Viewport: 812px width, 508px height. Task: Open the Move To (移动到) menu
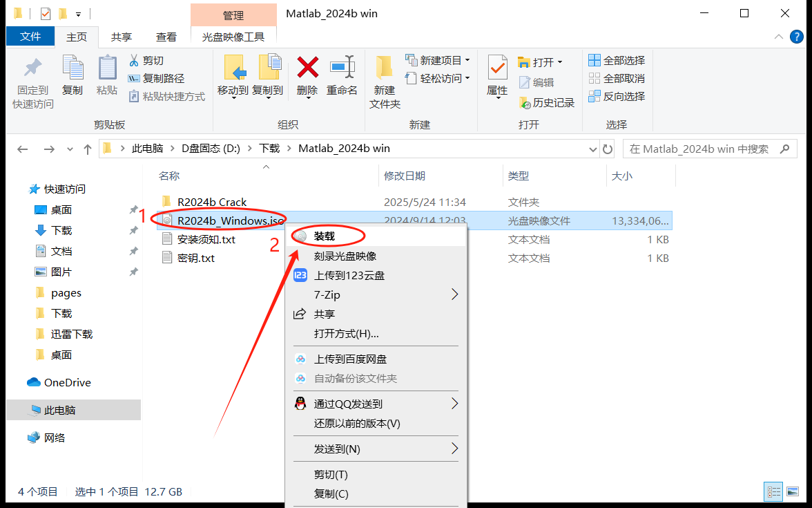click(233, 77)
